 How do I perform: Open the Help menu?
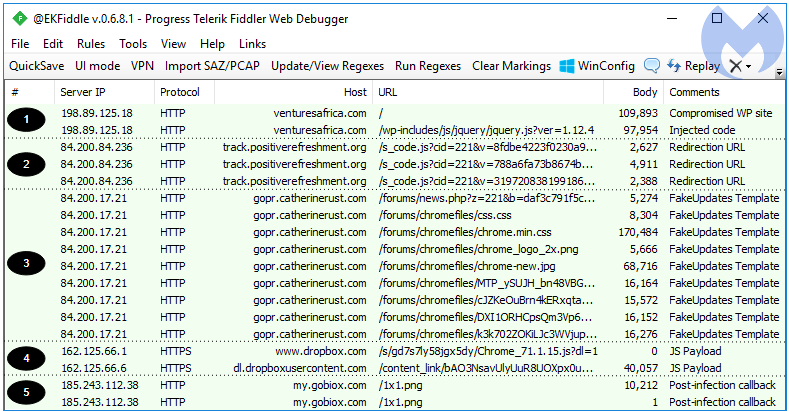[x=212, y=44]
